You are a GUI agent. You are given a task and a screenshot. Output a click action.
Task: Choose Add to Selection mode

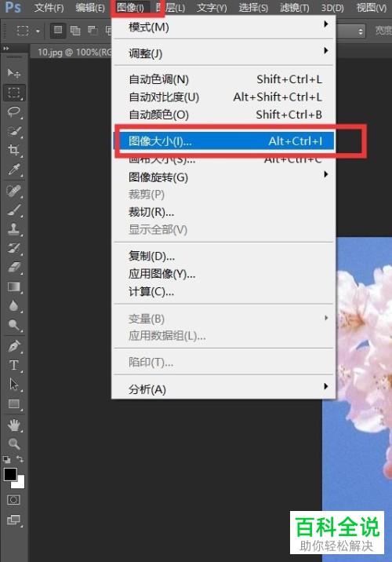tap(75, 31)
